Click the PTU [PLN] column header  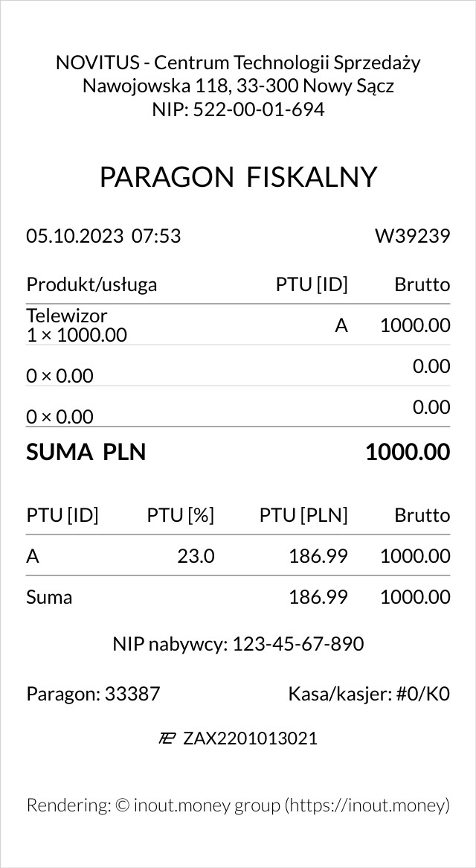(x=303, y=515)
